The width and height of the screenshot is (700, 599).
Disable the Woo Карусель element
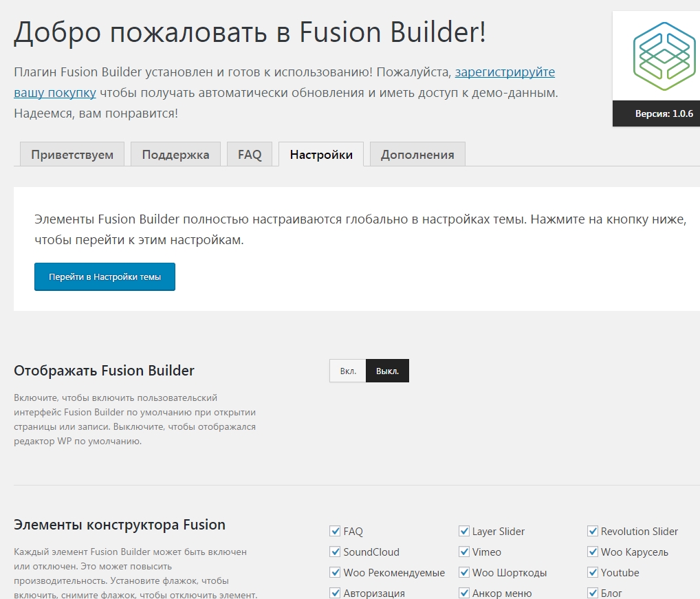click(x=593, y=552)
